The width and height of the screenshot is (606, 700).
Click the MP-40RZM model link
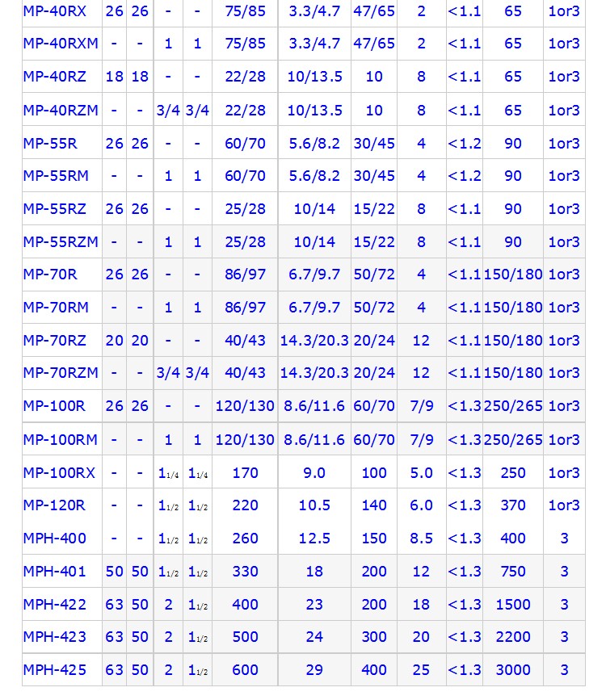(x=61, y=110)
